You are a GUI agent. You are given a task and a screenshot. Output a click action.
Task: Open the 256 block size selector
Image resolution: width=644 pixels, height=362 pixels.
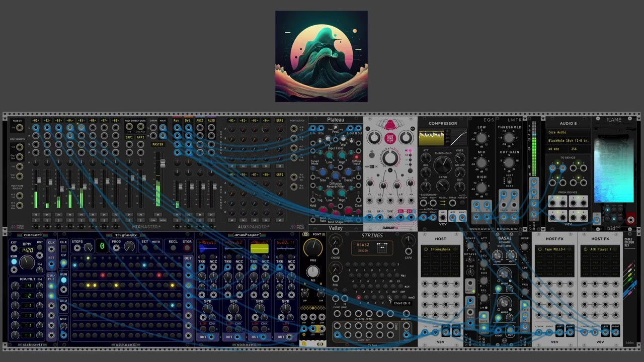point(579,149)
